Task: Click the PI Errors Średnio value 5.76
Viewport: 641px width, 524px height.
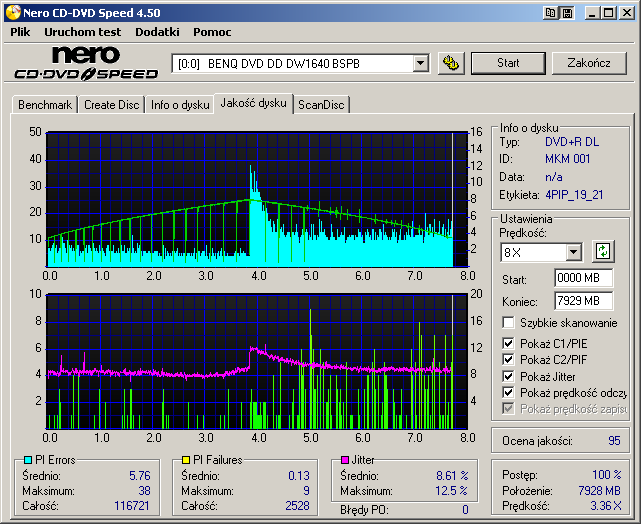Action: 140,476
